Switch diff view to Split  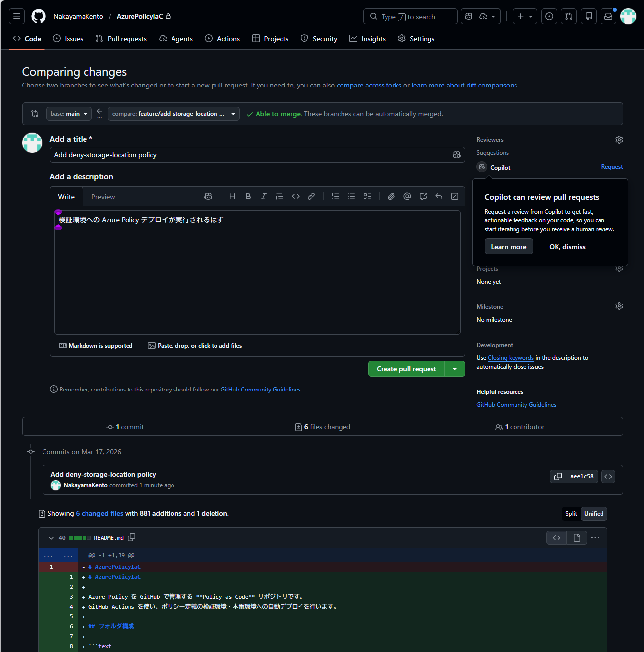[571, 514]
